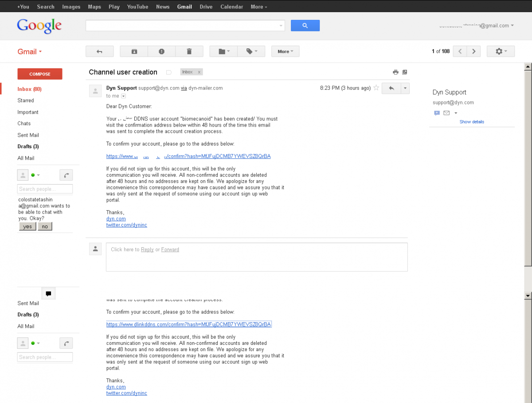Report the message as spam
Viewport: 532px width, 403px height.
point(161,51)
